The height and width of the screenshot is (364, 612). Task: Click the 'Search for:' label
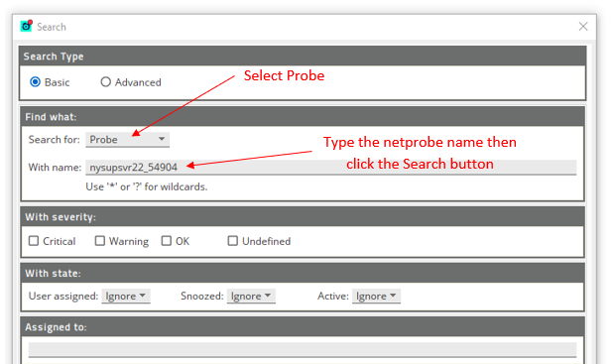[x=54, y=140]
